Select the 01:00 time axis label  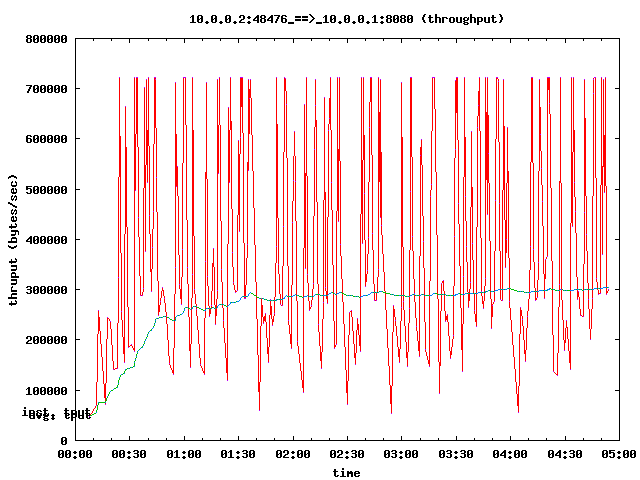[x=184, y=455]
